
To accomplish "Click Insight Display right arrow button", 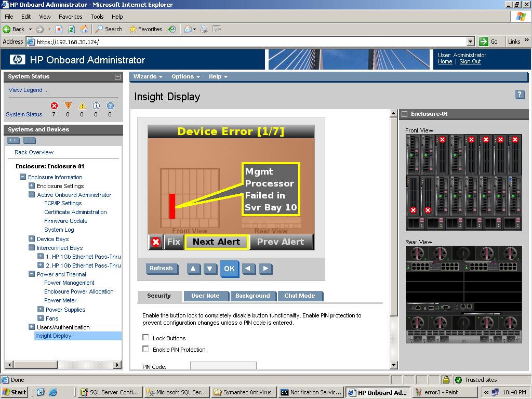I will tap(265, 269).
